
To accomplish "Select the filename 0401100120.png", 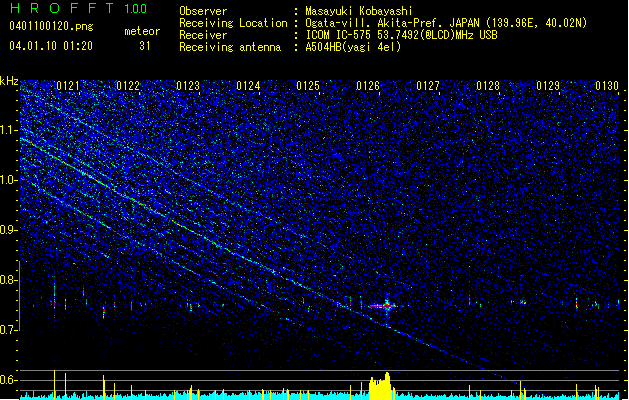I will (x=51, y=27).
